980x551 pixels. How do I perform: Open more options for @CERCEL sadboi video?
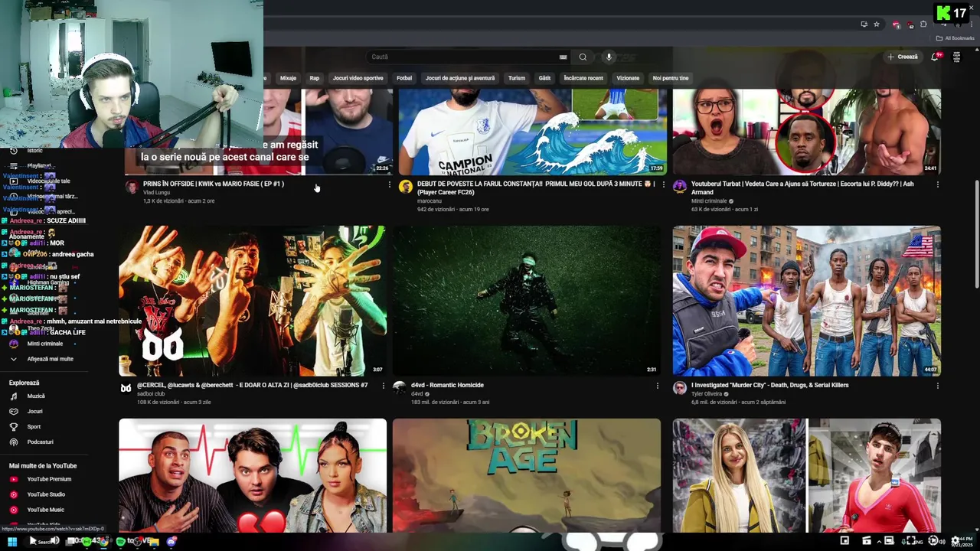click(383, 386)
